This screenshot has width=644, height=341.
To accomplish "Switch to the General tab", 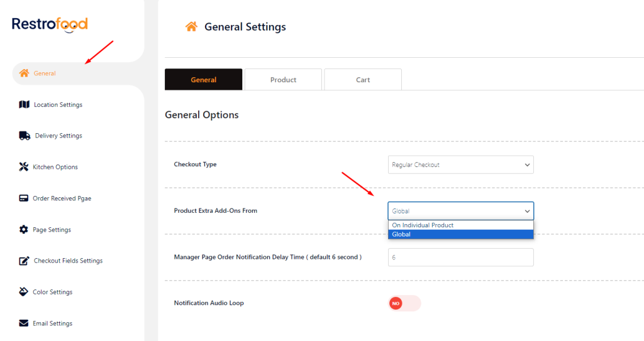I will pos(203,80).
